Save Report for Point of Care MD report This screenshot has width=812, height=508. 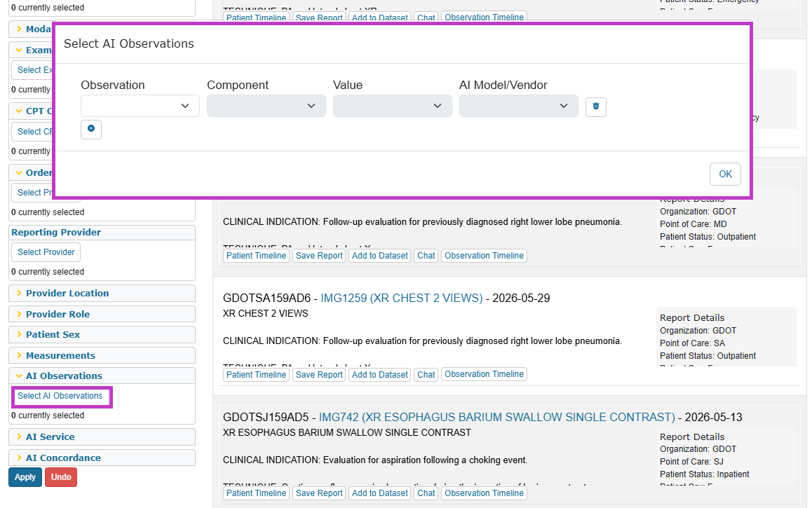pyautogui.click(x=319, y=256)
